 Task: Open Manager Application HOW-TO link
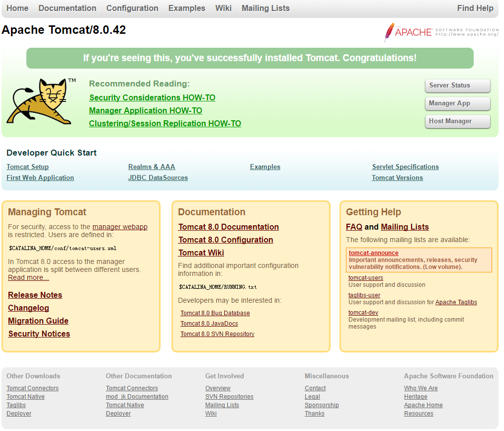(x=146, y=110)
